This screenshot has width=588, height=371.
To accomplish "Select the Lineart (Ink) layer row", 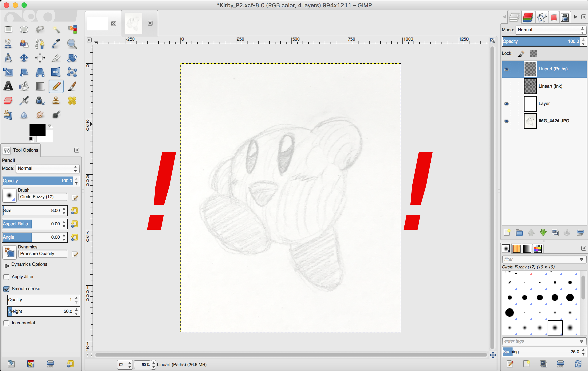I will point(544,86).
